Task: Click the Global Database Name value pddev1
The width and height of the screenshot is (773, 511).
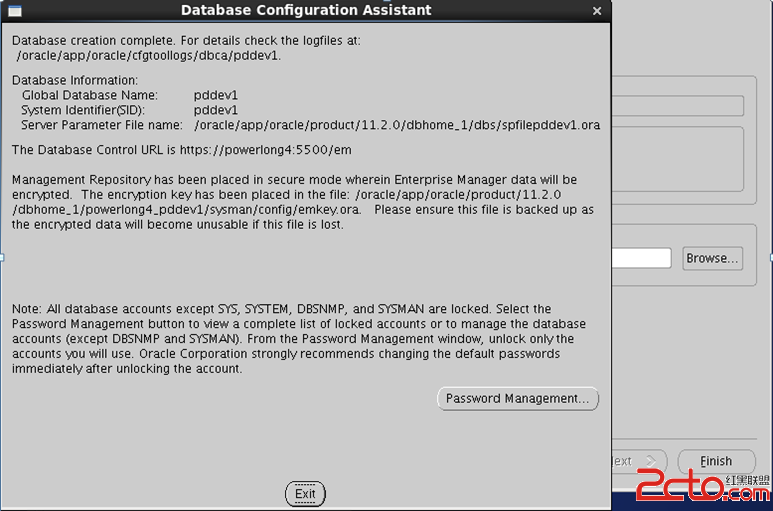Action: (216, 95)
